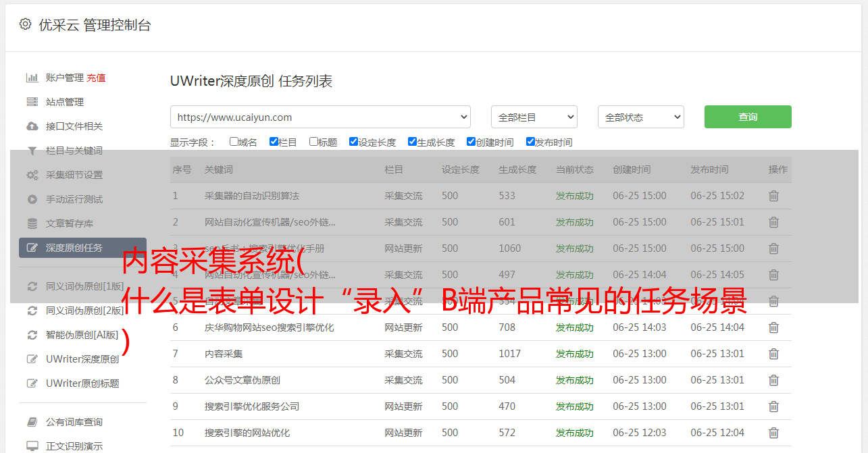
Task: Uncheck the 发布时间 field checkbox
Action: tap(530, 142)
